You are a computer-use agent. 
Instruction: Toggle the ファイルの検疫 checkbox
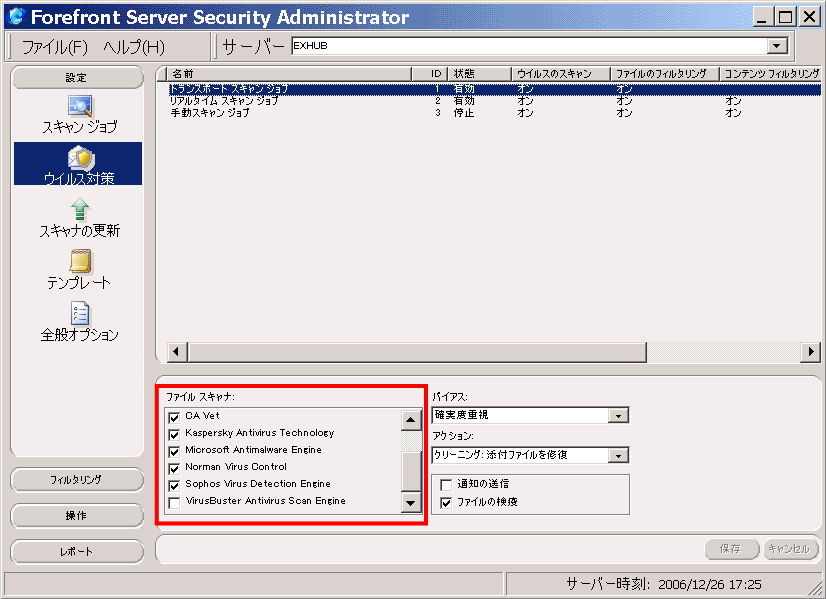[446, 503]
